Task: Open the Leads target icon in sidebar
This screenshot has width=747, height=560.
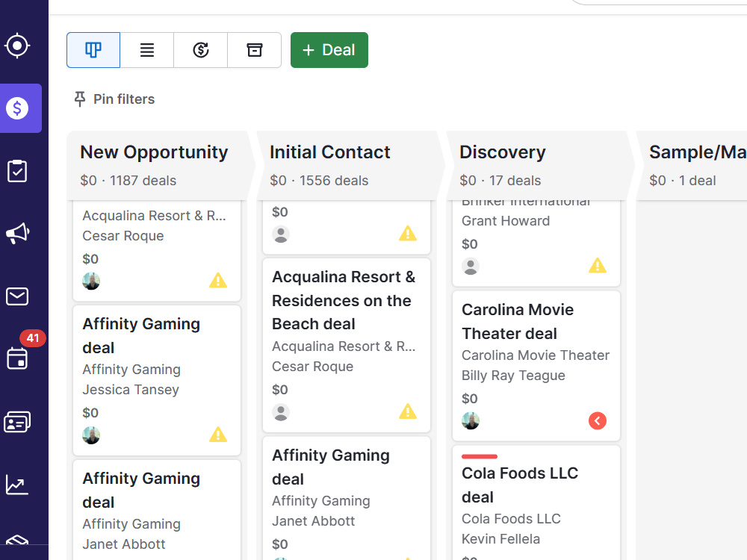Action: [x=17, y=46]
